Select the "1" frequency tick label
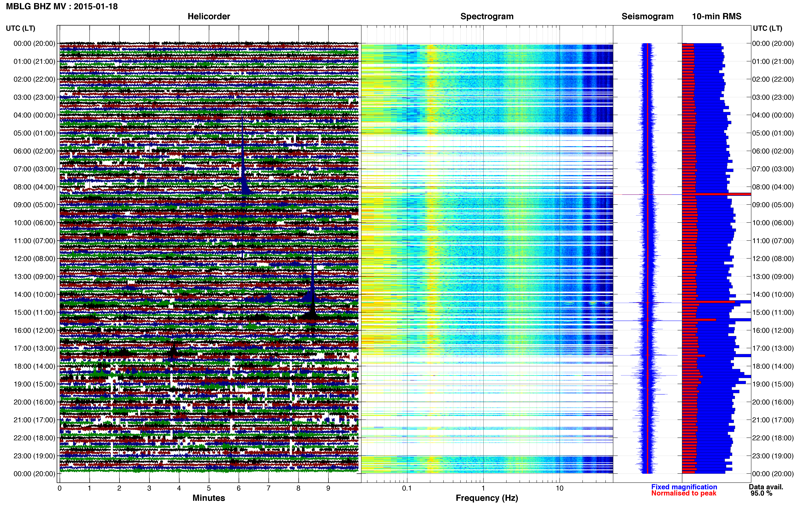 tap(483, 488)
